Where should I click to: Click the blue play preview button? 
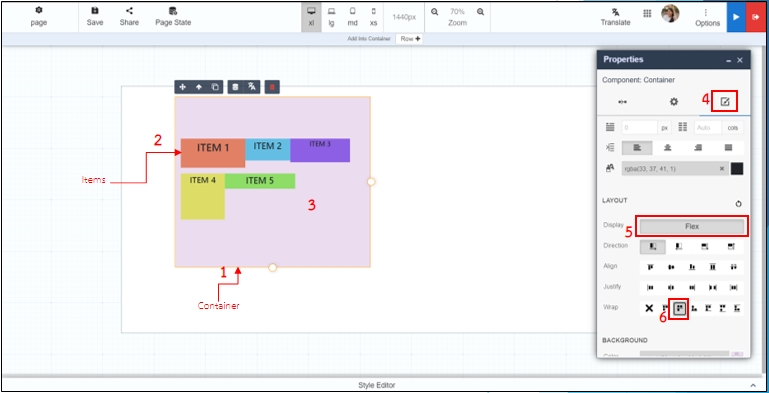click(x=736, y=17)
